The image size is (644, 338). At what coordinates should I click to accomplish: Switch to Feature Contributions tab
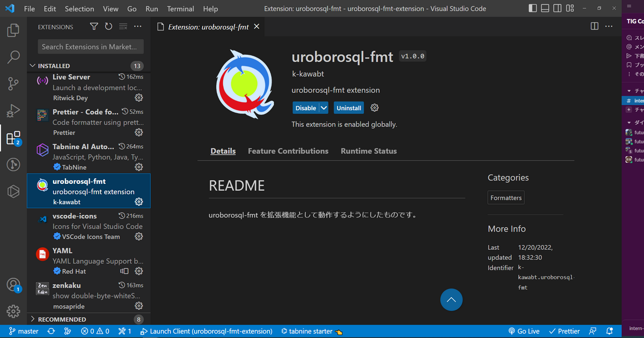click(288, 151)
